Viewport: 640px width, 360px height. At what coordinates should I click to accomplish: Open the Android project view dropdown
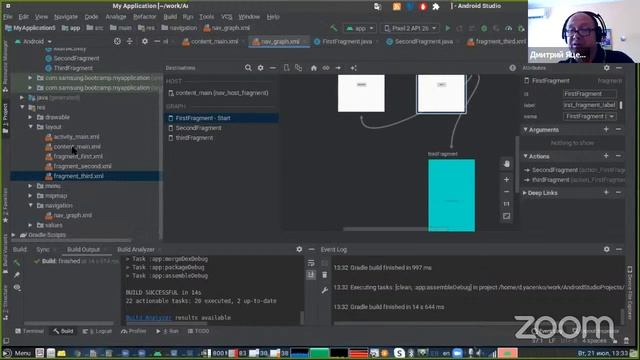coord(33,41)
